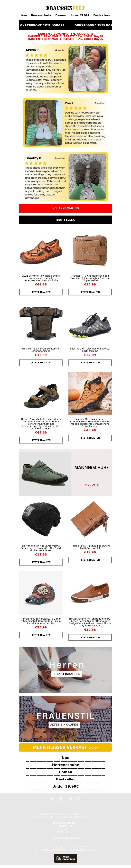Click the red NEUANKÖMMLING button

click(x=65, y=208)
